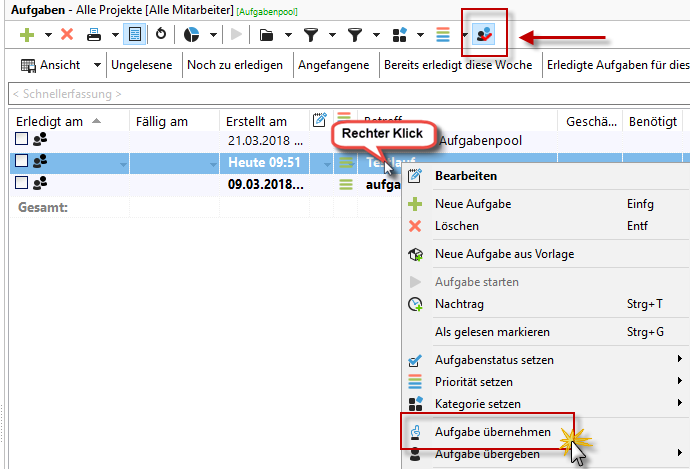
Task: Click the pie chart toolbar icon
Action: point(191,35)
